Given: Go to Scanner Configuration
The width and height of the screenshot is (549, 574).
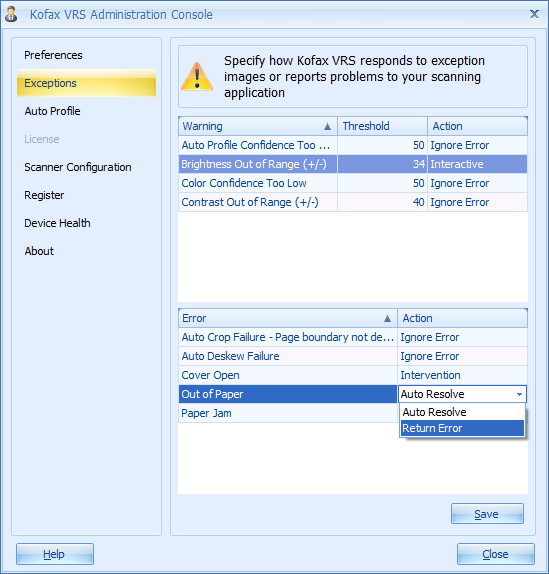Looking at the screenshot, I should [x=78, y=167].
